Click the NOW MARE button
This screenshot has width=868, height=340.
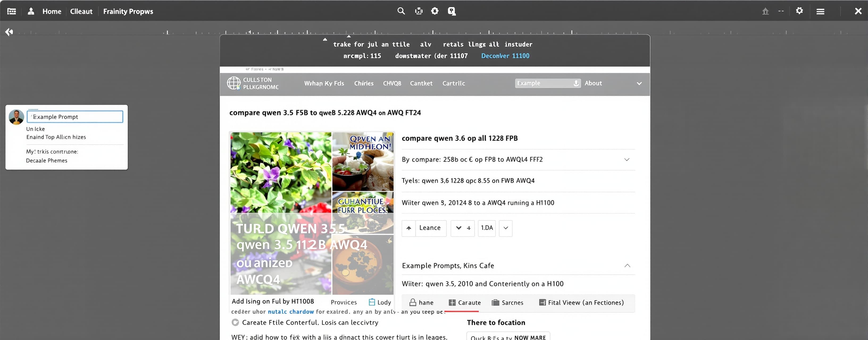(x=530, y=337)
